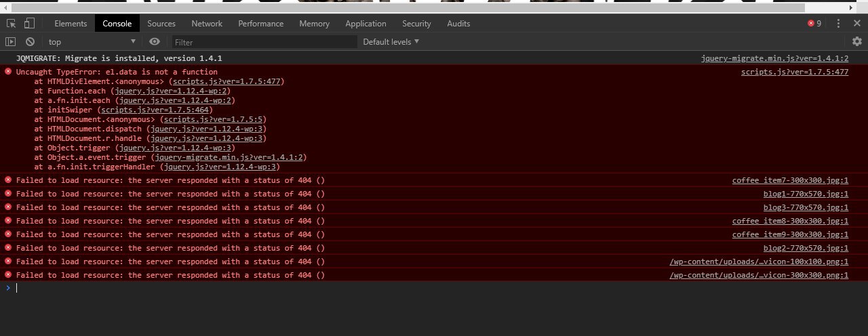
Task: Switch to the Sources tab
Action: pyautogui.click(x=161, y=24)
